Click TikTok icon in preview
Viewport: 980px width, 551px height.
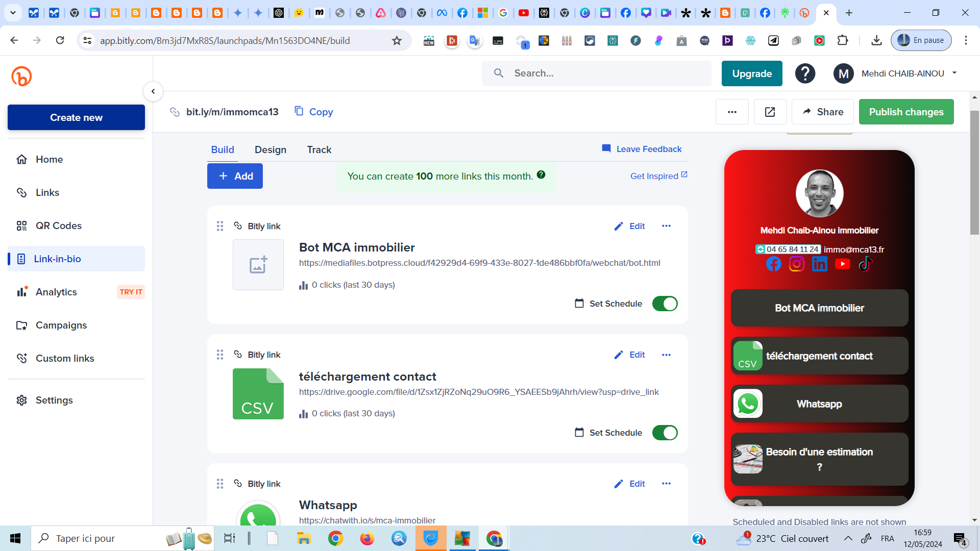(x=866, y=264)
